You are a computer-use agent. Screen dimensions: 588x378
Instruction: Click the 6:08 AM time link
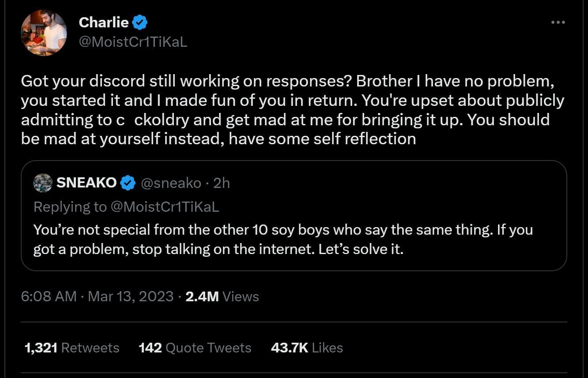[x=48, y=296]
